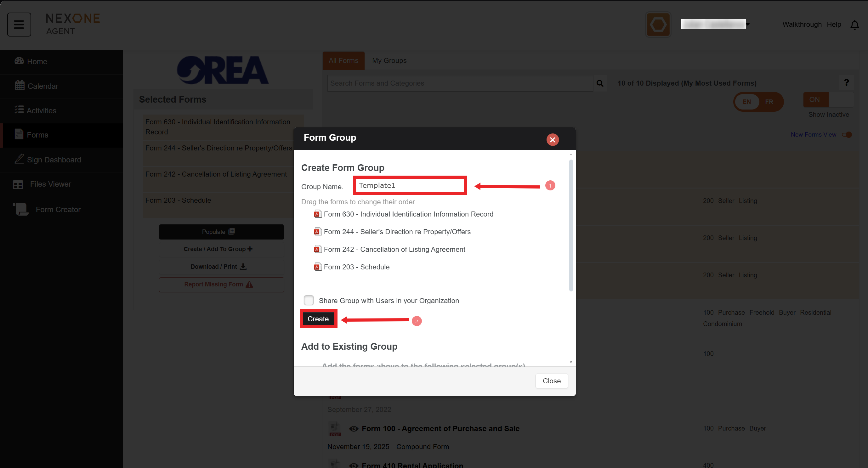Click the Close button in dialog

[551, 381]
